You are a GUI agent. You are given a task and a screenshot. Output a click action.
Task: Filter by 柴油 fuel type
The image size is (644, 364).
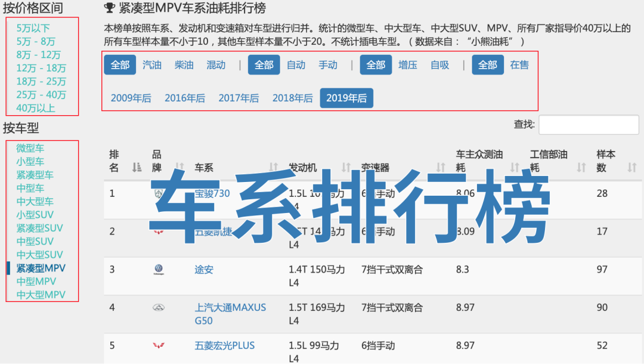coord(184,65)
